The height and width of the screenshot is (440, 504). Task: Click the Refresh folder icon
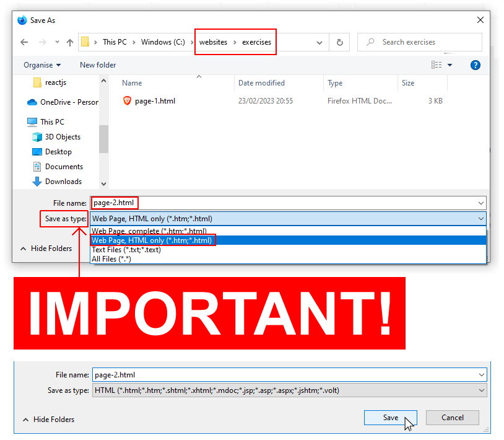pos(339,42)
